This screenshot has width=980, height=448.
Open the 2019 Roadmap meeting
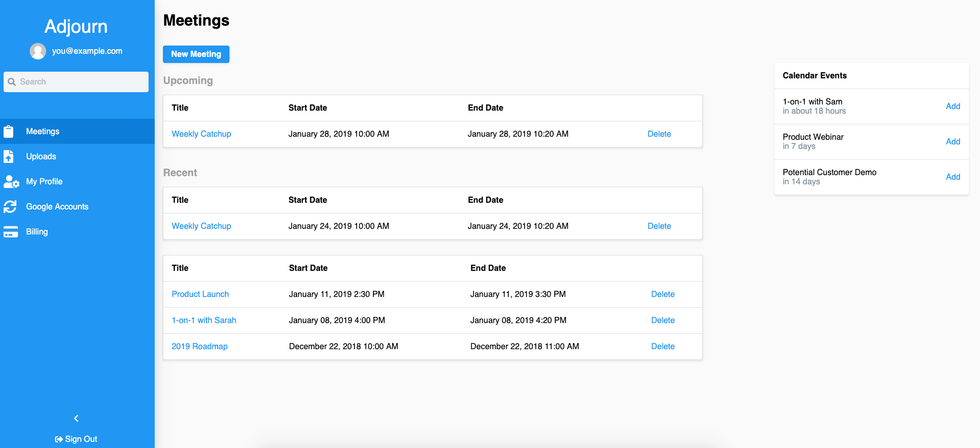200,347
